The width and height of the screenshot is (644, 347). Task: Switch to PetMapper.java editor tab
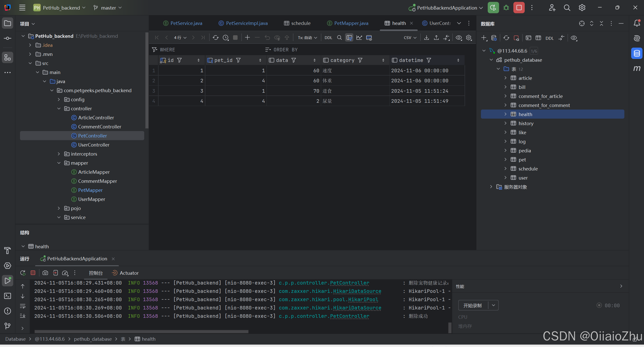click(x=351, y=23)
